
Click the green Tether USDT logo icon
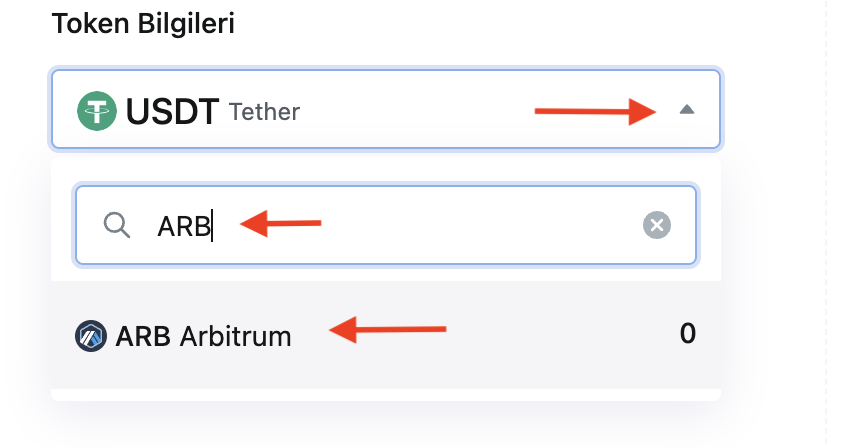pyautogui.click(x=97, y=111)
